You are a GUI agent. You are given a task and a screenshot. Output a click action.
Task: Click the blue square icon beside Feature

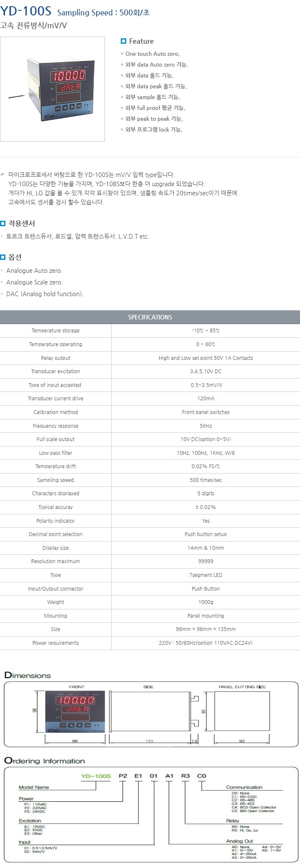pyautogui.click(x=123, y=41)
